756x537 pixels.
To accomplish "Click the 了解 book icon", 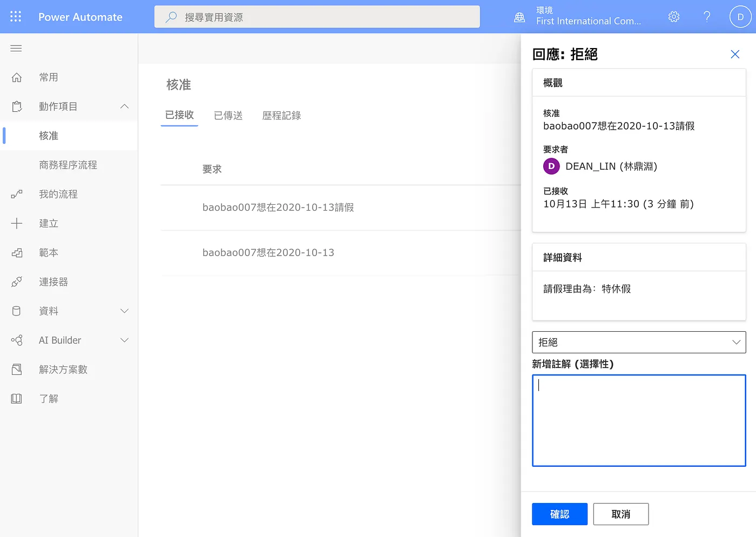I will 17,398.
